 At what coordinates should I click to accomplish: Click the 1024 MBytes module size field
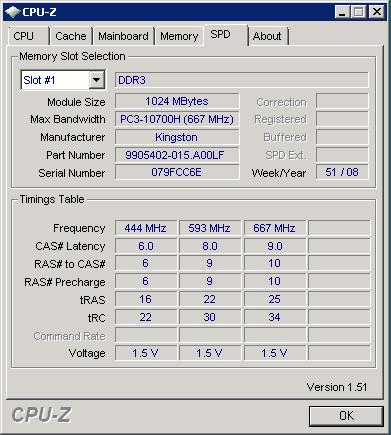tap(177, 101)
